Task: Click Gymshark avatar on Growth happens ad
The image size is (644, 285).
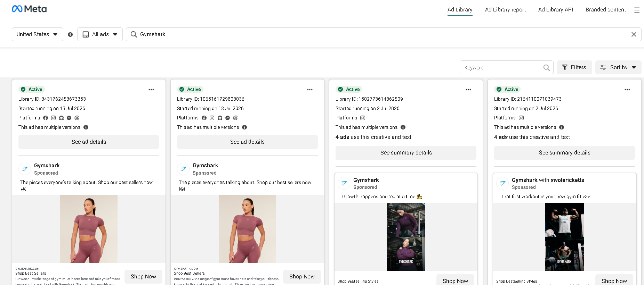Action: tap(344, 183)
